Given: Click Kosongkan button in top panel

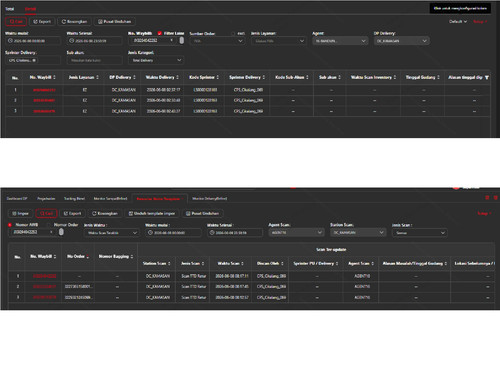Looking at the screenshot, I should (74, 22).
